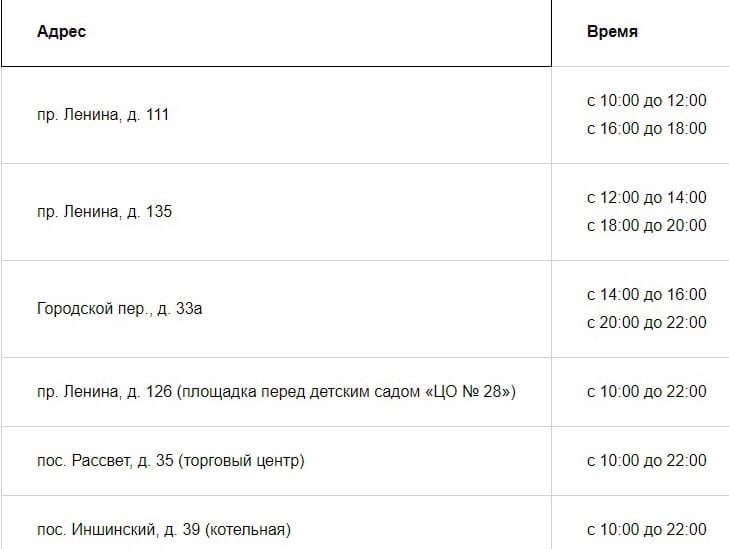This screenshot has height=549, width=729.
Task: Click the time с 20:00 до 22:00
Action: click(646, 322)
